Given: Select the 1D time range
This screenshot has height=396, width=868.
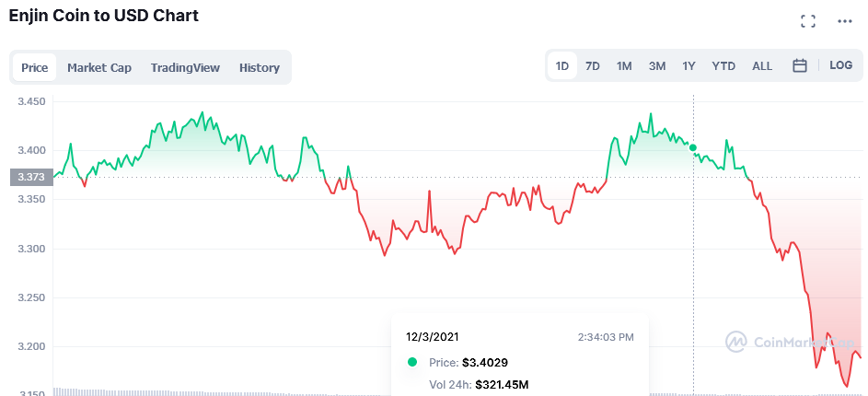Looking at the screenshot, I should point(561,66).
